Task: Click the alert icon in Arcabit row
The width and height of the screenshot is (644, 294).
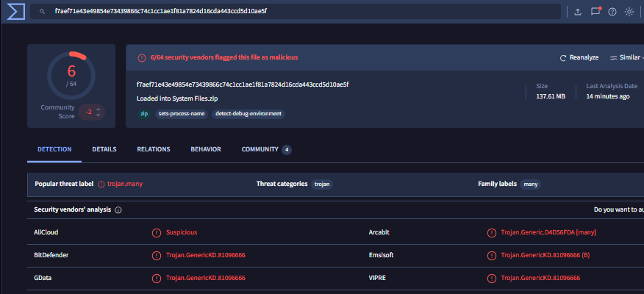Action: pos(491,233)
